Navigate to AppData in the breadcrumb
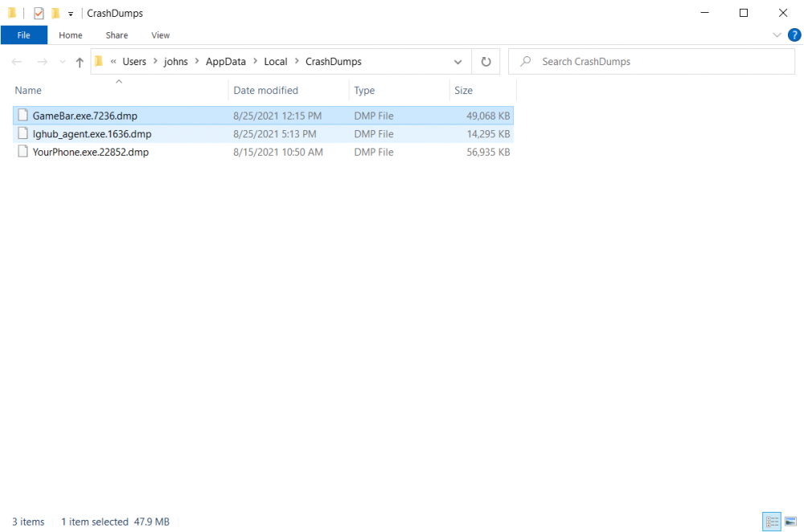 tap(226, 62)
